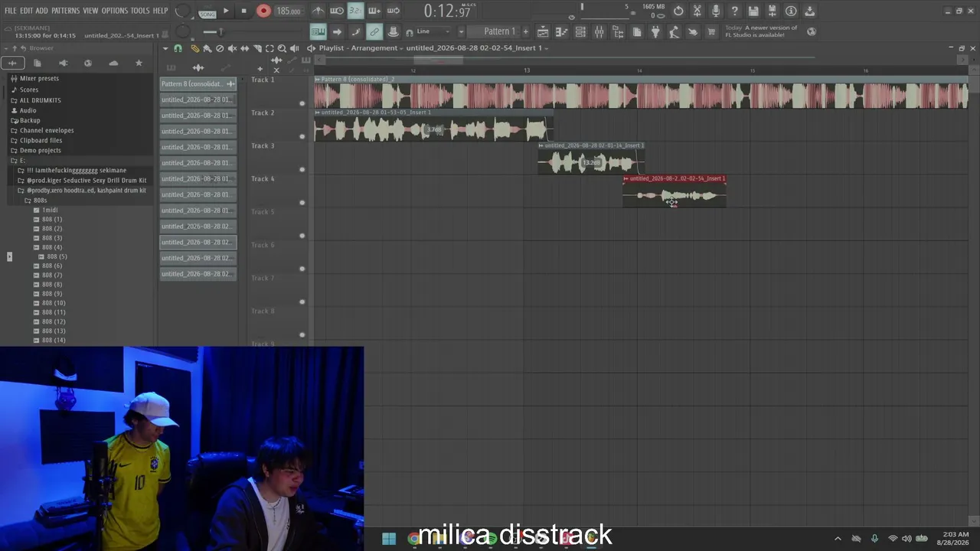Image resolution: width=980 pixels, height=551 pixels.
Task: Toggle the SONG mode switch
Action: pyautogui.click(x=207, y=12)
